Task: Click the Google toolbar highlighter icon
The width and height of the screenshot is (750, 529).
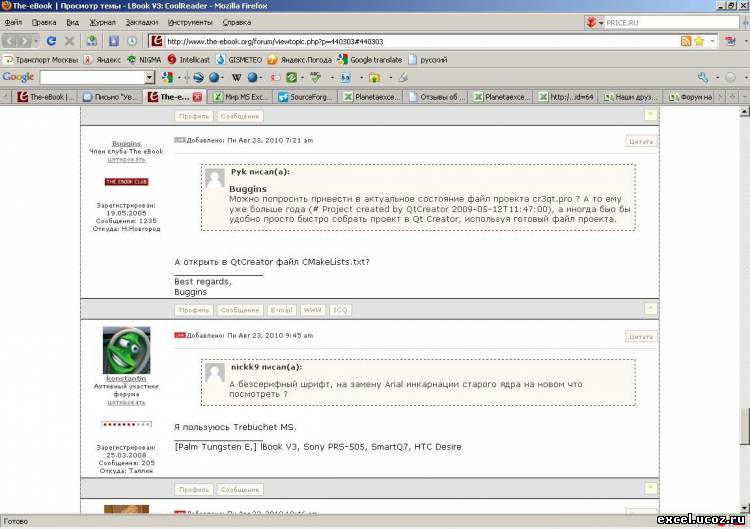Action: tap(403, 77)
